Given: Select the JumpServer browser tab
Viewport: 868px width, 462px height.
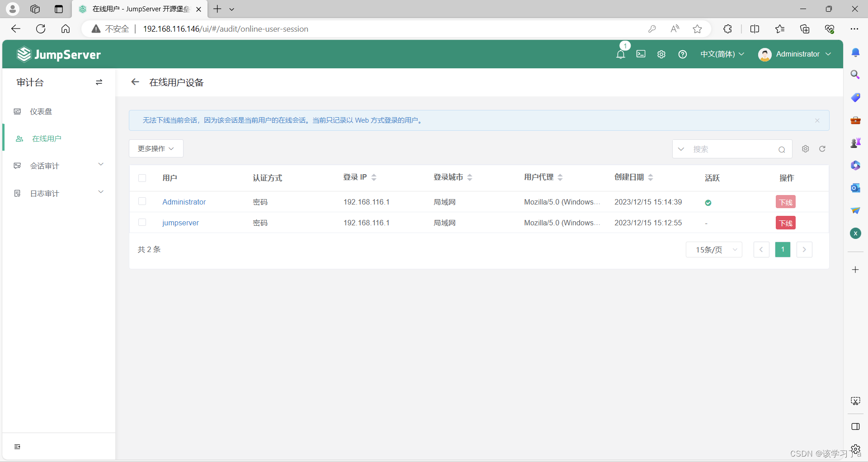Looking at the screenshot, I should [140, 9].
